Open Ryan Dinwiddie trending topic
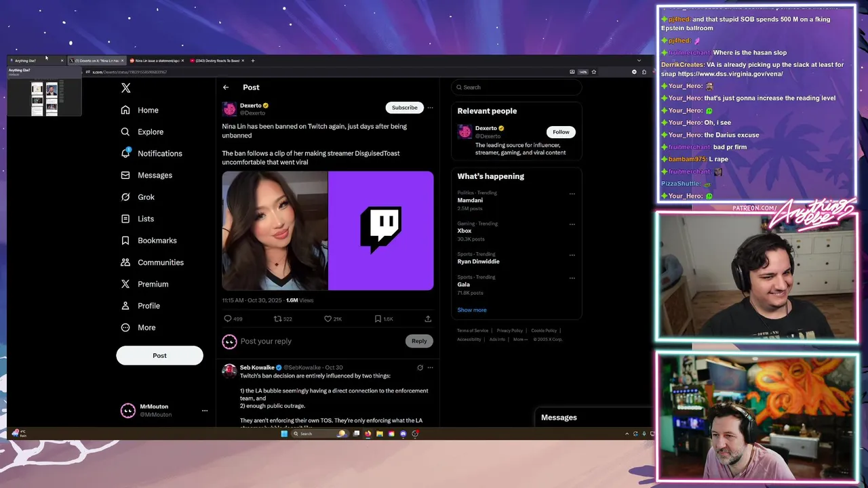 tap(478, 262)
